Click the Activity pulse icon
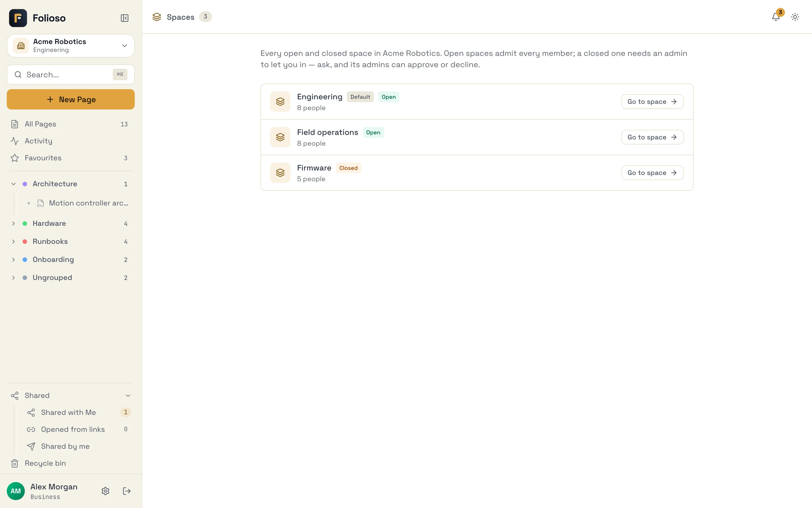 pos(15,141)
